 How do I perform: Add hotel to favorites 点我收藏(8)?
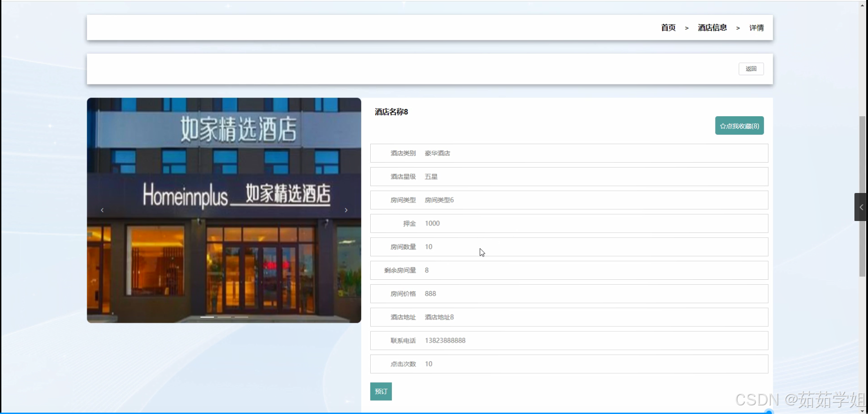point(740,126)
